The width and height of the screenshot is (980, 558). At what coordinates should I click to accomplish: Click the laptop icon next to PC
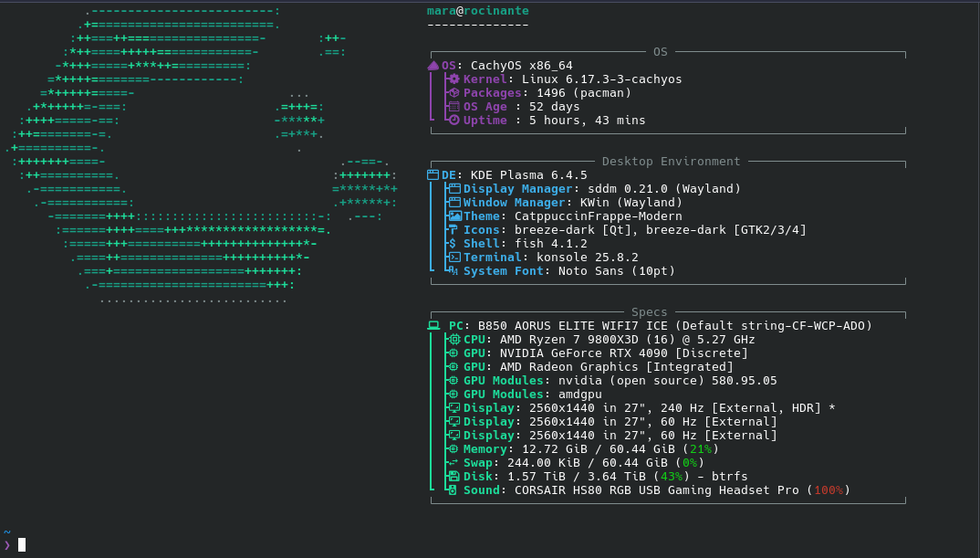coord(433,326)
